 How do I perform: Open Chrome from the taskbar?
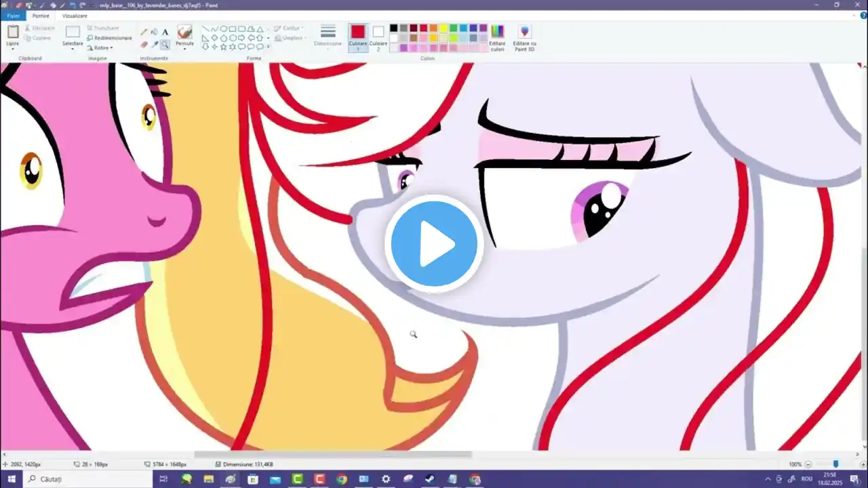point(342,479)
